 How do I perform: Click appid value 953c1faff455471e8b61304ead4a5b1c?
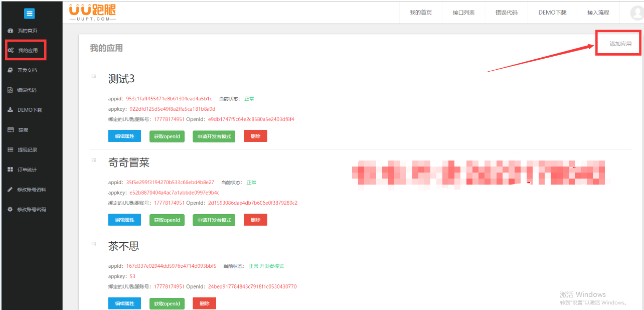click(169, 99)
